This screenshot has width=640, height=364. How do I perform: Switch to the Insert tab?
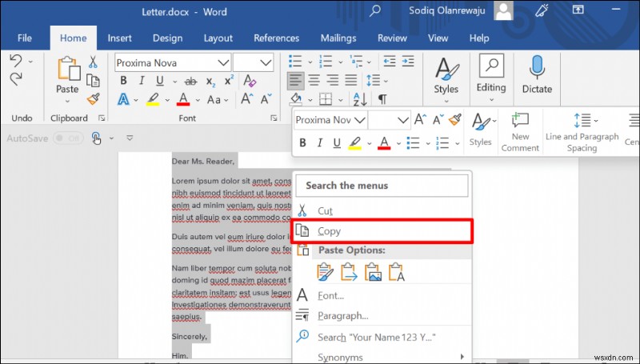(119, 38)
